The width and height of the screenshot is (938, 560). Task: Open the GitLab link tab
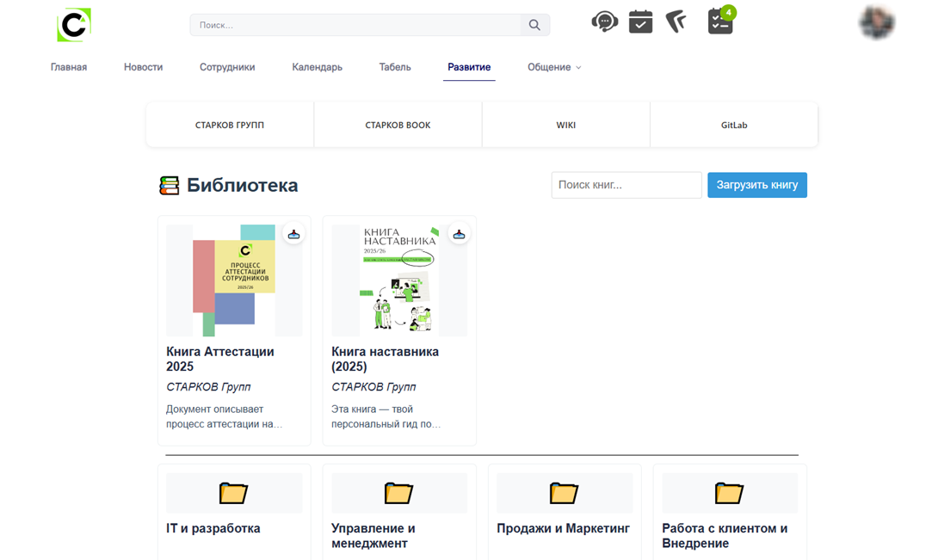(x=733, y=125)
